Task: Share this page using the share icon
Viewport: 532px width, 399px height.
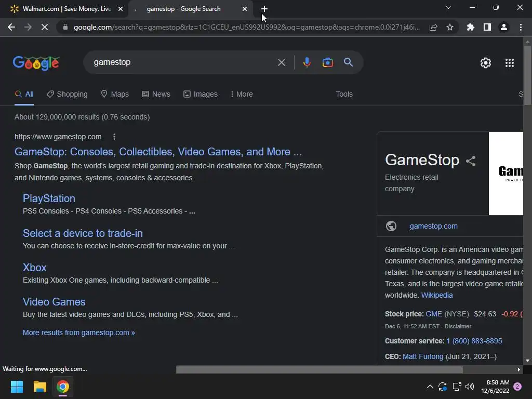Action: pyautogui.click(x=433, y=27)
